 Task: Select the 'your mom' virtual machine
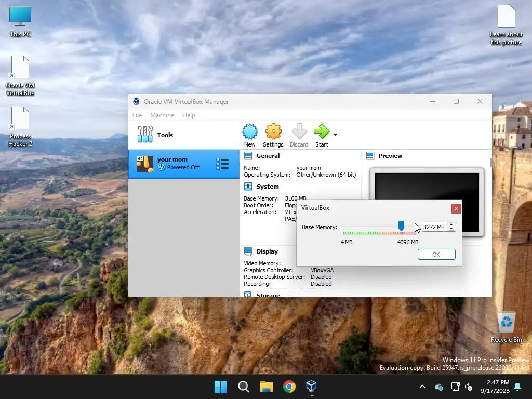183,164
